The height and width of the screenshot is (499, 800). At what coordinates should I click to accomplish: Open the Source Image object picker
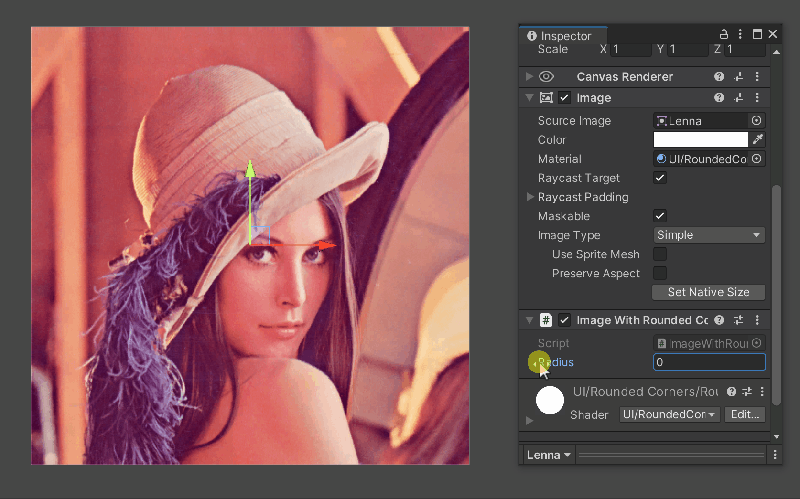[757, 120]
